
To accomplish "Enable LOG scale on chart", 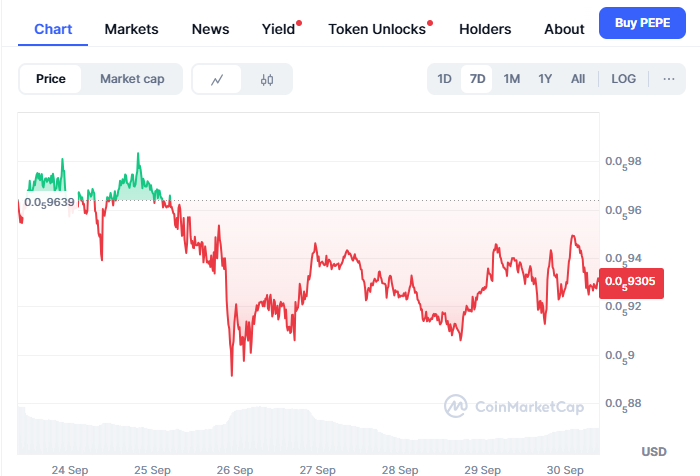I will [623, 79].
